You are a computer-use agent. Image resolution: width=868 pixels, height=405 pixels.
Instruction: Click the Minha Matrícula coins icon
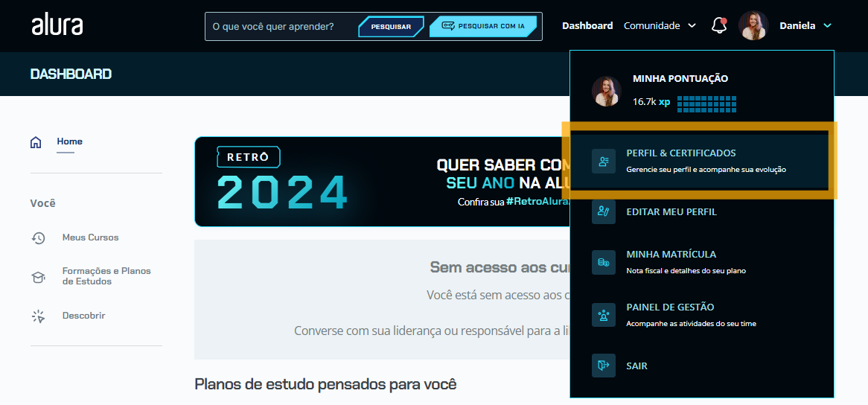coord(604,262)
